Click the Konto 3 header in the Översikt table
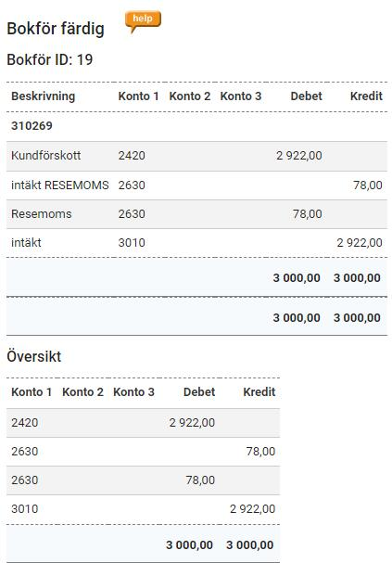 click(133, 392)
